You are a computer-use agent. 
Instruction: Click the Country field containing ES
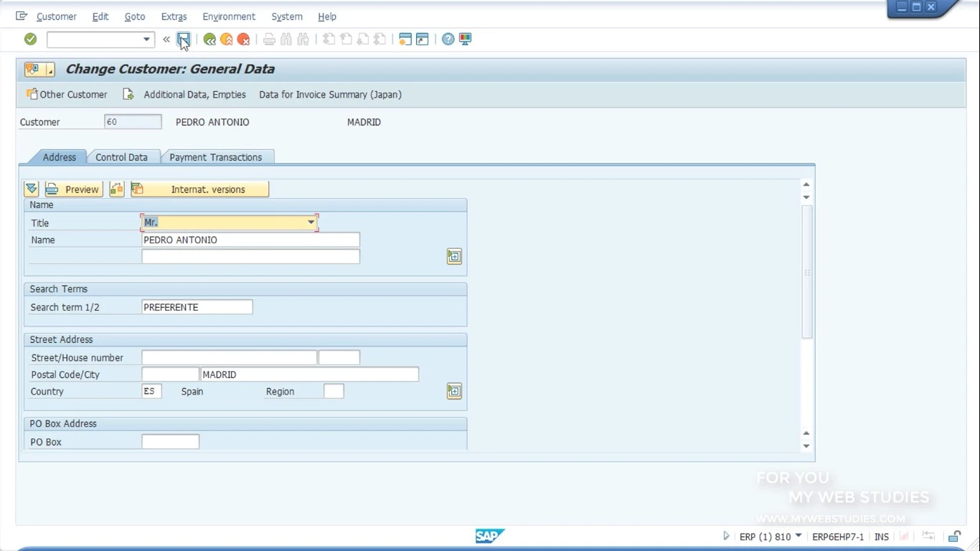[x=151, y=391]
